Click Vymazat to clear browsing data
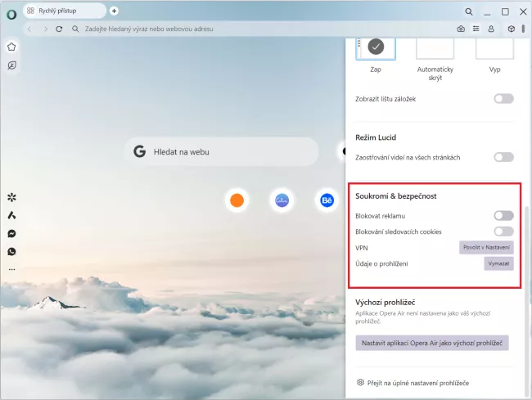The height and width of the screenshot is (400, 532). [498, 263]
